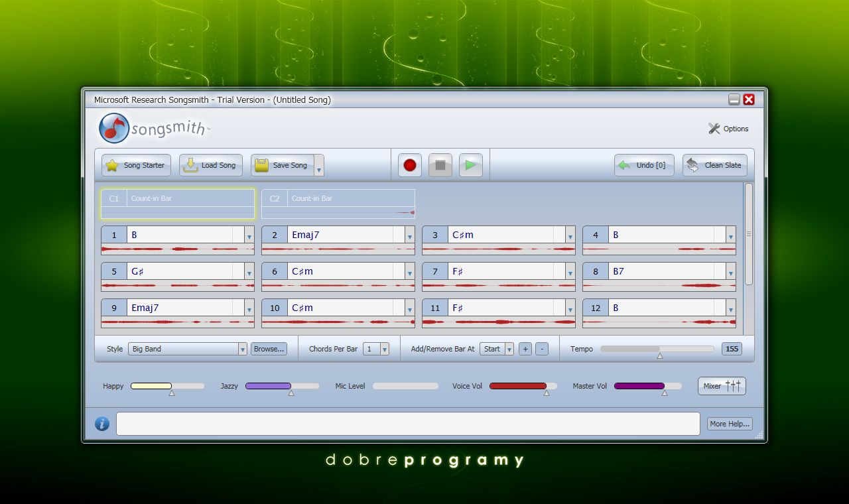The height and width of the screenshot is (504, 849).
Task: Click the tempo value 155
Action: click(732, 349)
